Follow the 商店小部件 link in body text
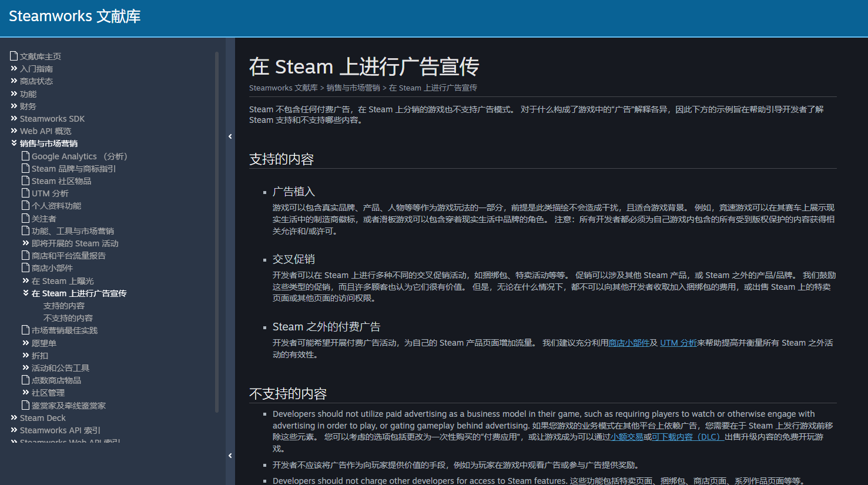Image resolution: width=868 pixels, height=485 pixels. click(x=629, y=343)
